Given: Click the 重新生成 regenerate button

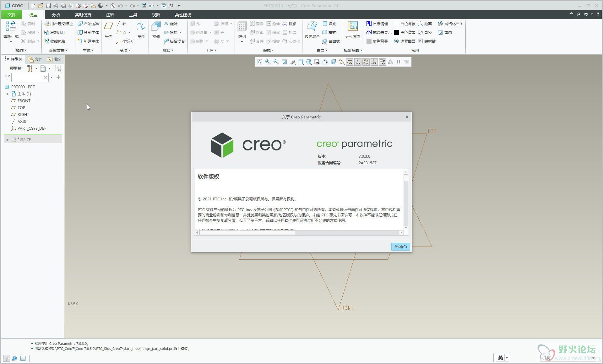Looking at the screenshot, I should point(11,32).
